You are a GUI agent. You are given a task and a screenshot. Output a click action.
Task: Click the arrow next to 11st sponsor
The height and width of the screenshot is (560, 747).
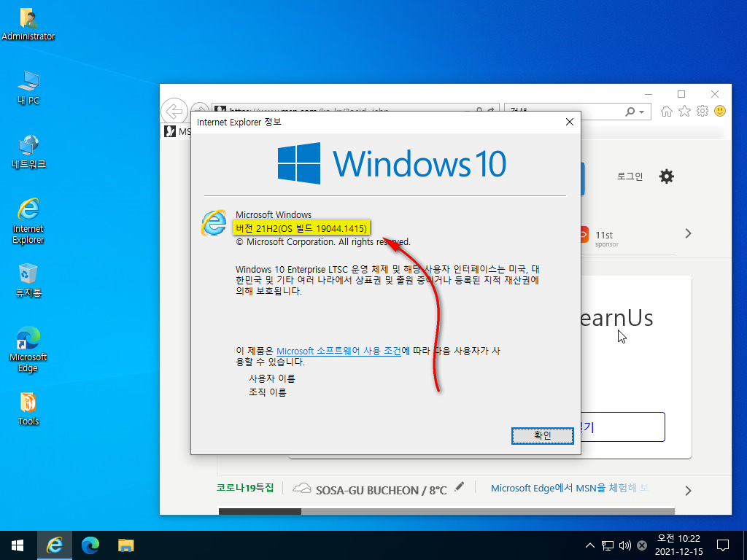(688, 233)
